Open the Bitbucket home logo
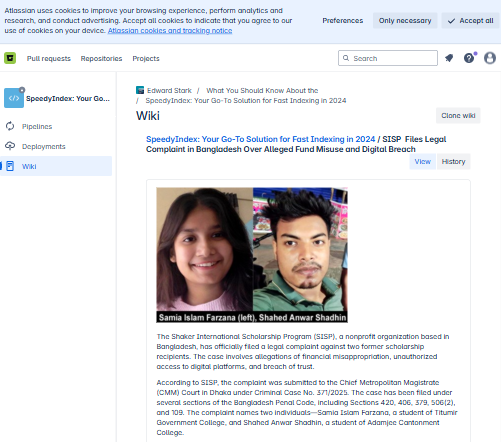Viewport: 501px width, 442px height. click(x=10, y=58)
